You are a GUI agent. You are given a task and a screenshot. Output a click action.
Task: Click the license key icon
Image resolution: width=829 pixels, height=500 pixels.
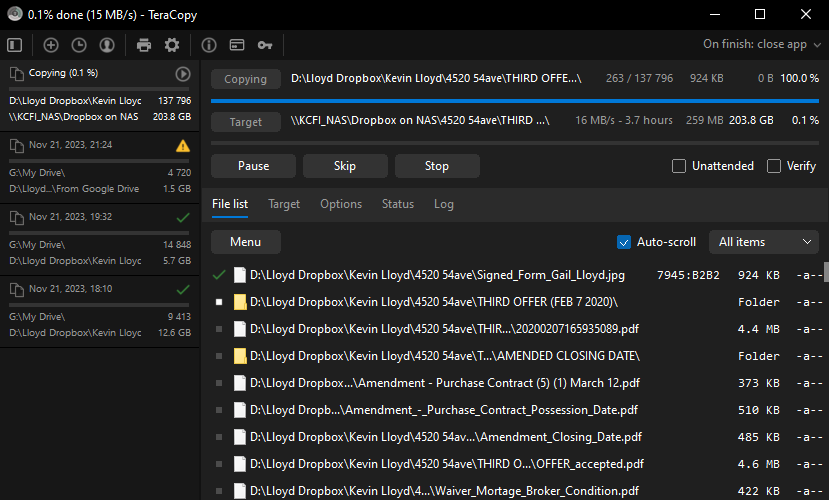point(265,45)
